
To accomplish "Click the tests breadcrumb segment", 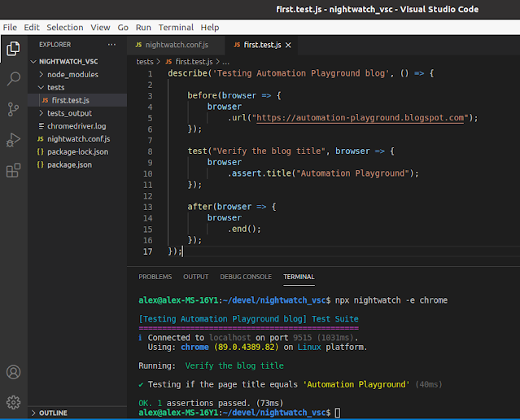I will 145,62.
